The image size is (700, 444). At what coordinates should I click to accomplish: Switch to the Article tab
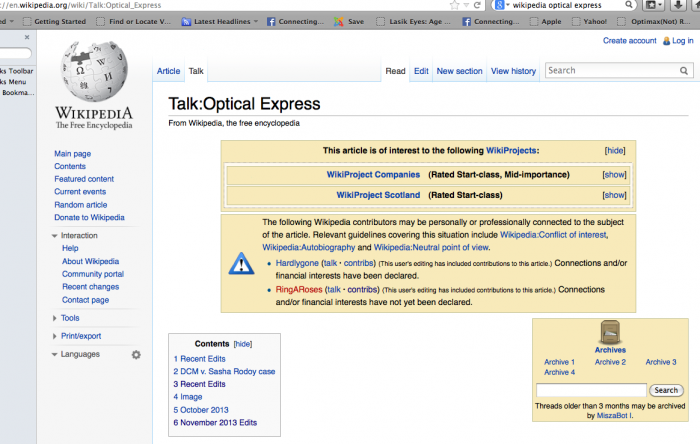[x=168, y=71]
